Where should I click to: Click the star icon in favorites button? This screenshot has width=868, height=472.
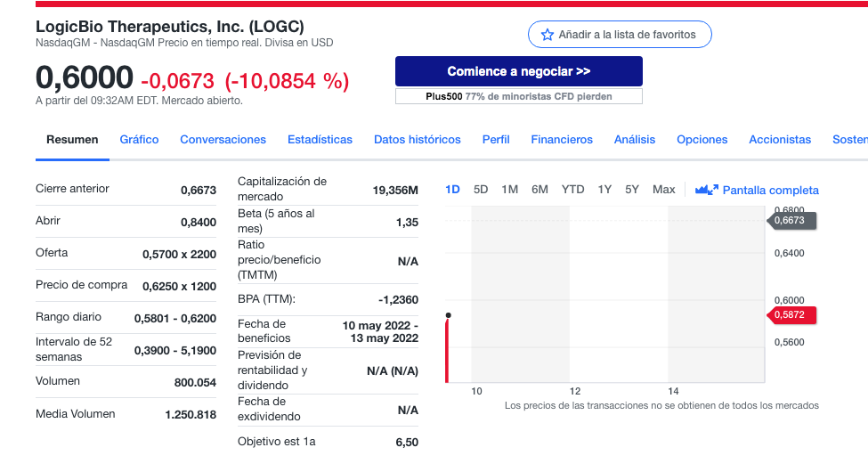pyautogui.click(x=547, y=35)
